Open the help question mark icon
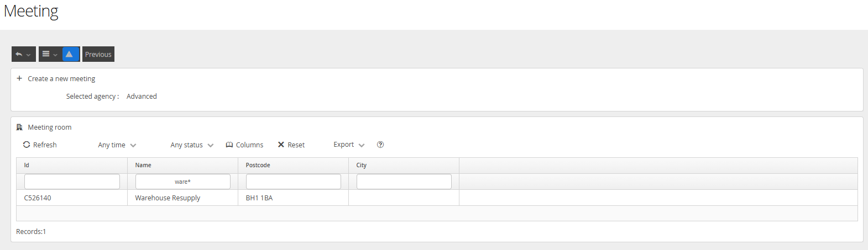The image size is (868, 250). click(x=380, y=145)
